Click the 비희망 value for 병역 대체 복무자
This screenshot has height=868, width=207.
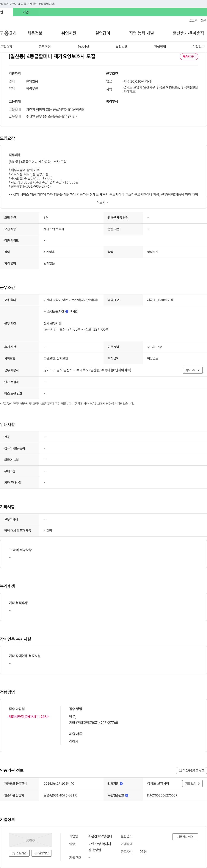(47, 530)
